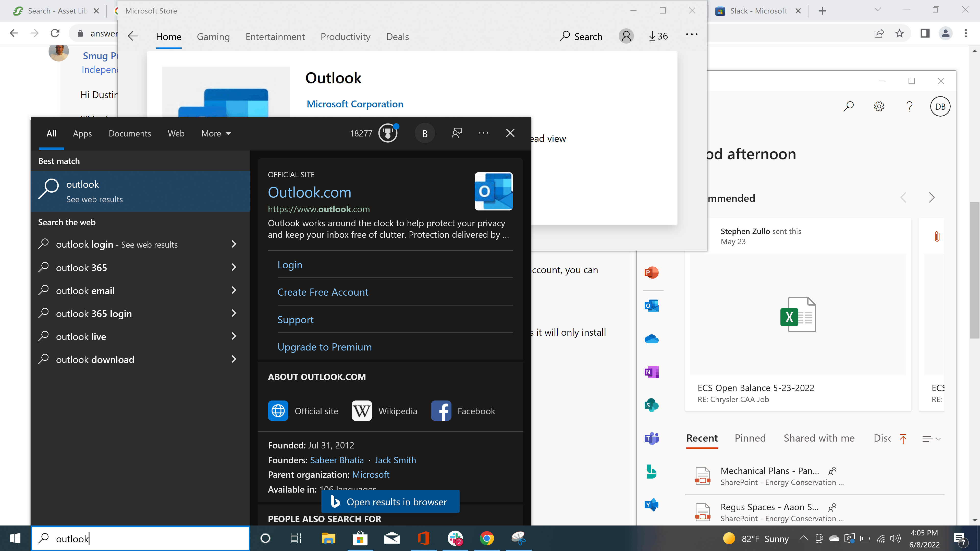Switch to the Web search filter
980x551 pixels.
point(176,133)
